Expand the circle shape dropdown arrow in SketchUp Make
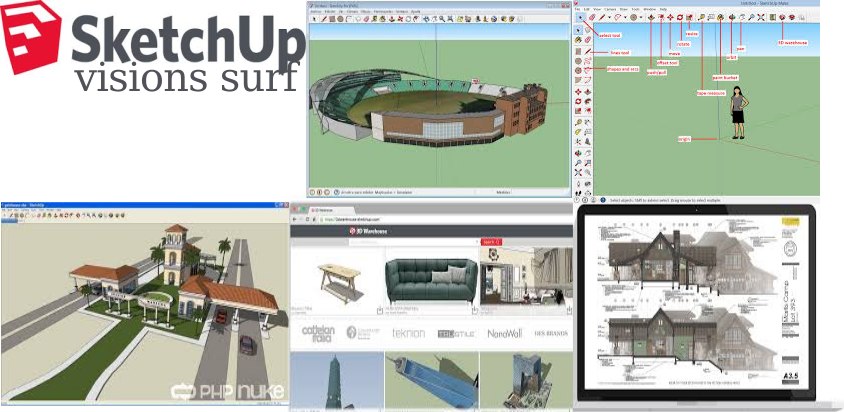The width and height of the screenshot is (844, 412). coord(641,17)
